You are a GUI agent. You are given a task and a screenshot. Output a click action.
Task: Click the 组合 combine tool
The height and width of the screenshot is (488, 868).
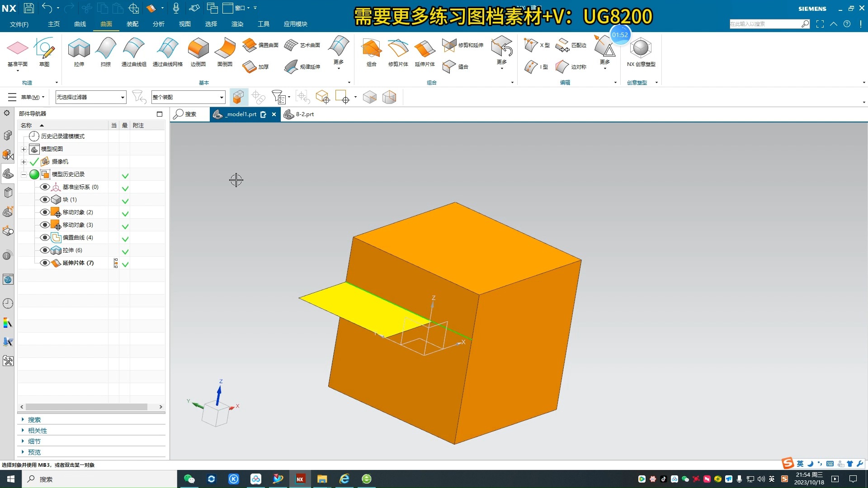tap(372, 52)
